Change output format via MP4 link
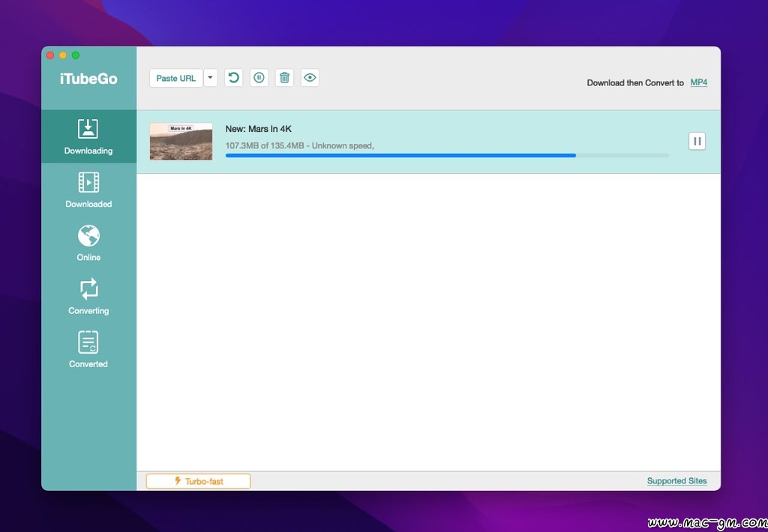This screenshot has height=532, width=768. tap(699, 82)
